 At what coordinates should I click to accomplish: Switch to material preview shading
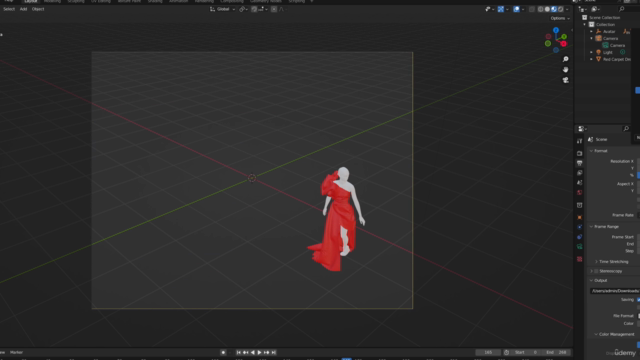554,9
